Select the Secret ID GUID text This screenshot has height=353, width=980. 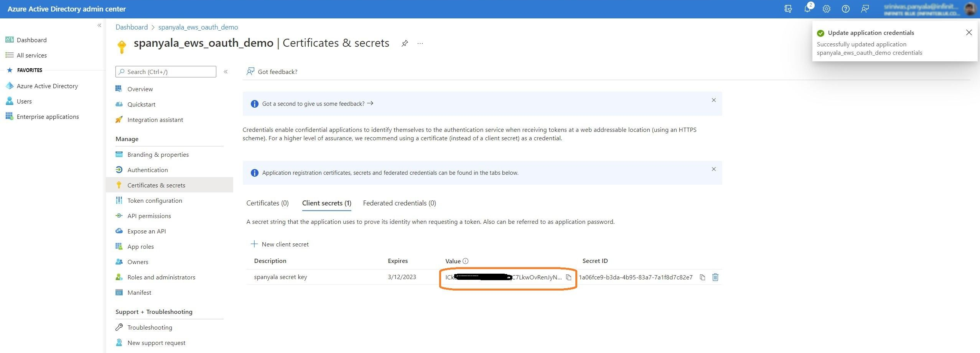636,277
